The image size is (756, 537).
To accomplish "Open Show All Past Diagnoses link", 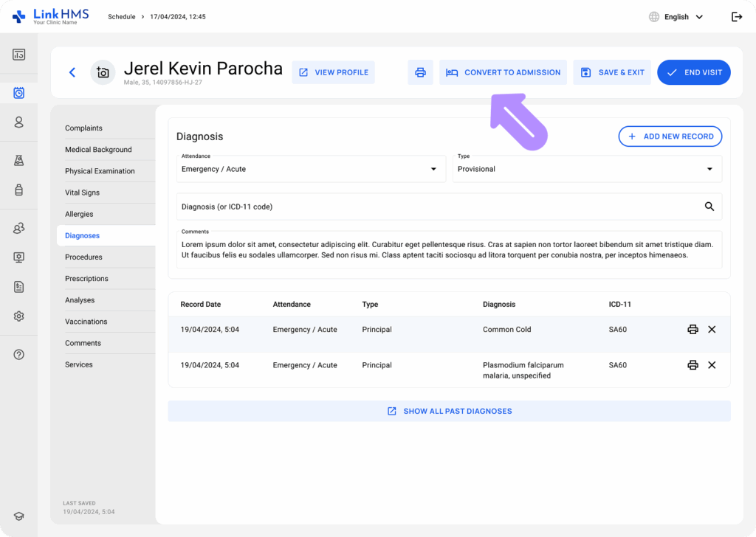I will click(x=449, y=411).
